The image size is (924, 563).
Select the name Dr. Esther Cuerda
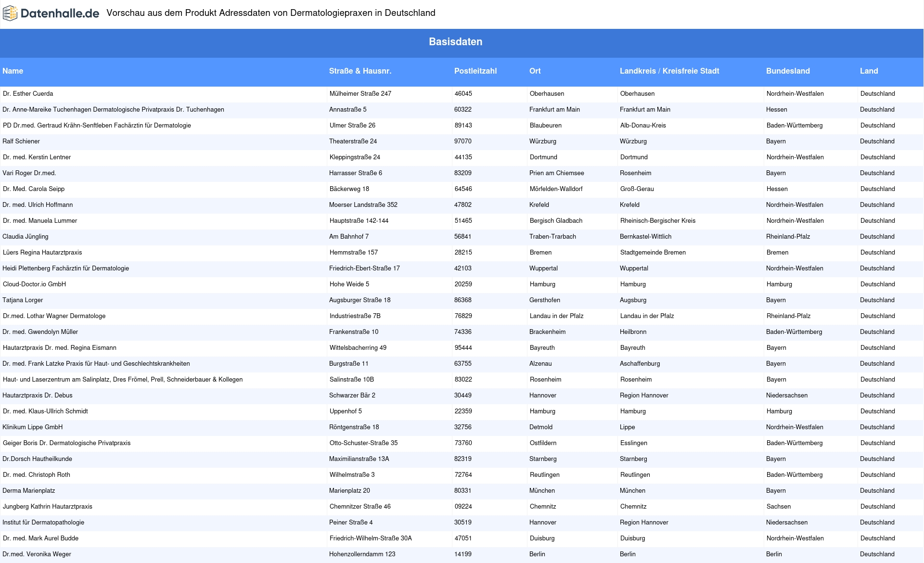point(28,94)
